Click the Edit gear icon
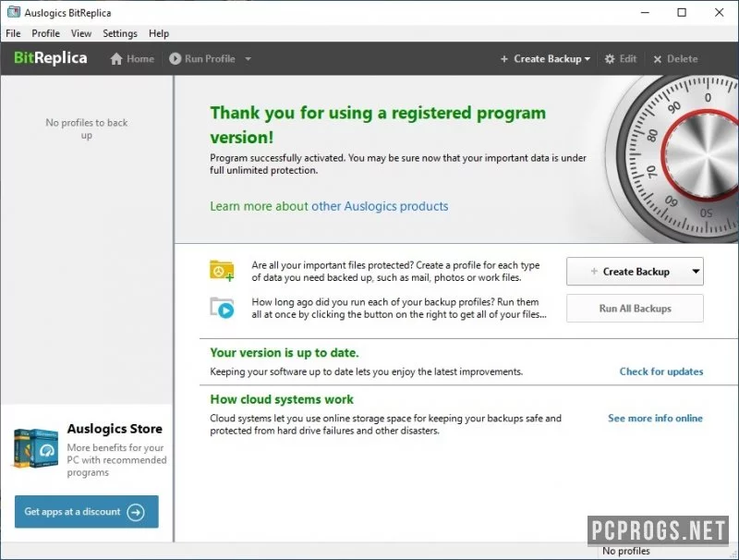Viewport: 739px width, 560px height. tap(610, 59)
